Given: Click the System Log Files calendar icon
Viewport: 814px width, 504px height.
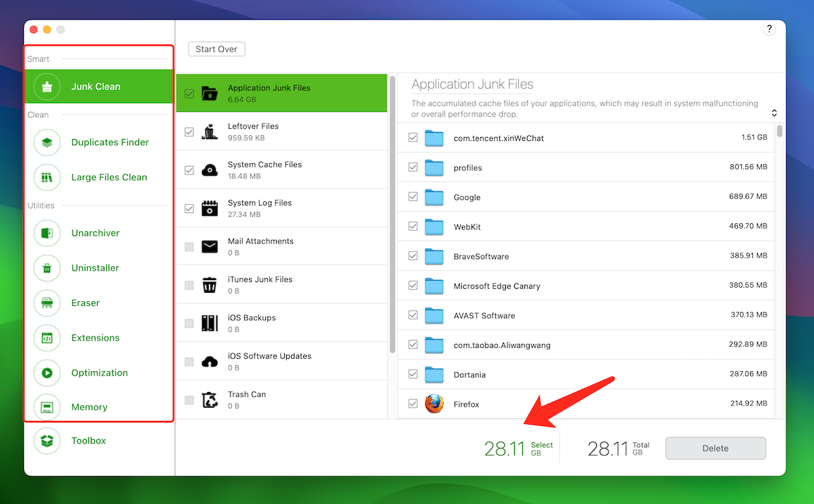Looking at the screenshot, I should pyautogui.click(x=210, y=208).
